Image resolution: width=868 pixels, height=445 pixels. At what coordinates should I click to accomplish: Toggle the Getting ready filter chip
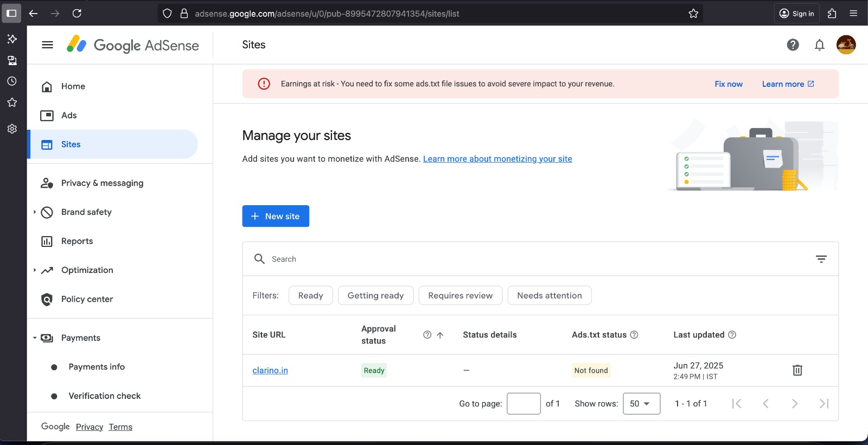click(375, 296)
